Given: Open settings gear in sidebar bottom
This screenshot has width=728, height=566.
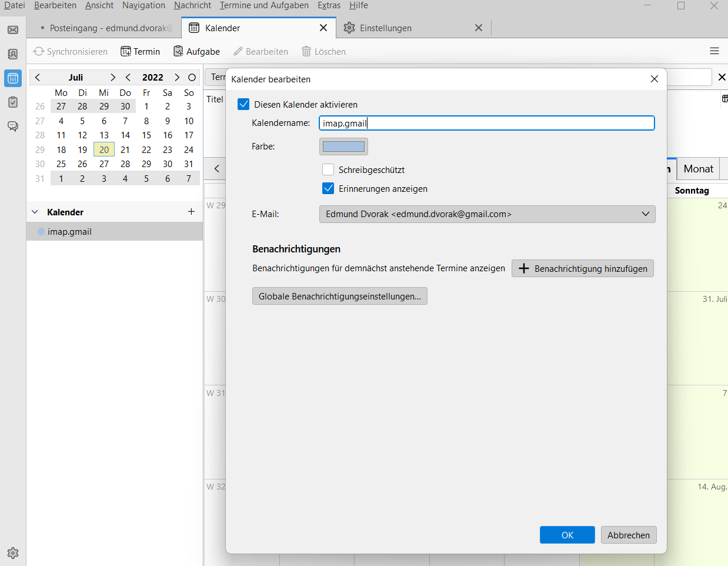Looking at the screenshot, I should [x=13, y=553].
